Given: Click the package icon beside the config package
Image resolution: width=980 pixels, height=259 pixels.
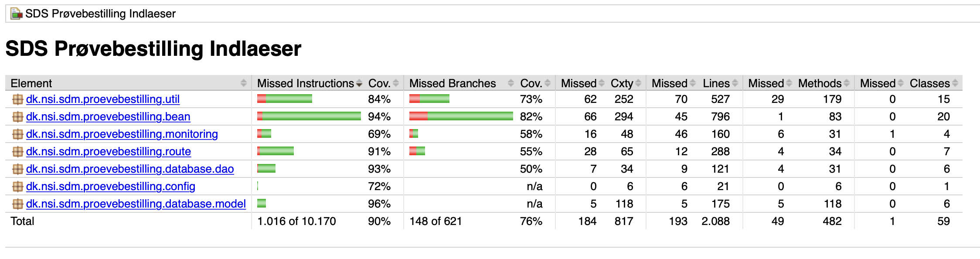Looking at the screenshot, I should [x=17, y=187].
